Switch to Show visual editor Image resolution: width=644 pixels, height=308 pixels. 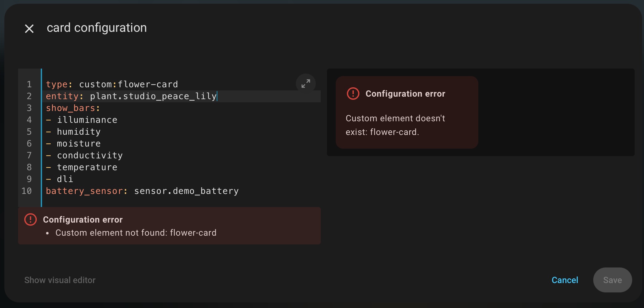(60, 280)
